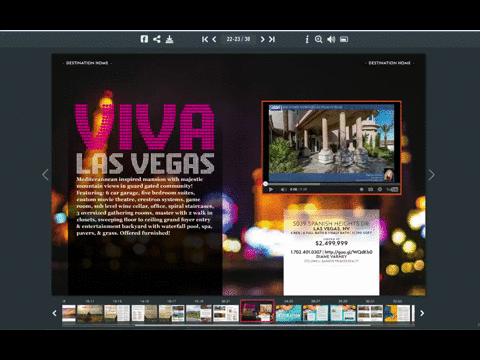The image size is (480, 360).
Task: Click the phone number 1.702.401.0307
Action: pos(306,252)
